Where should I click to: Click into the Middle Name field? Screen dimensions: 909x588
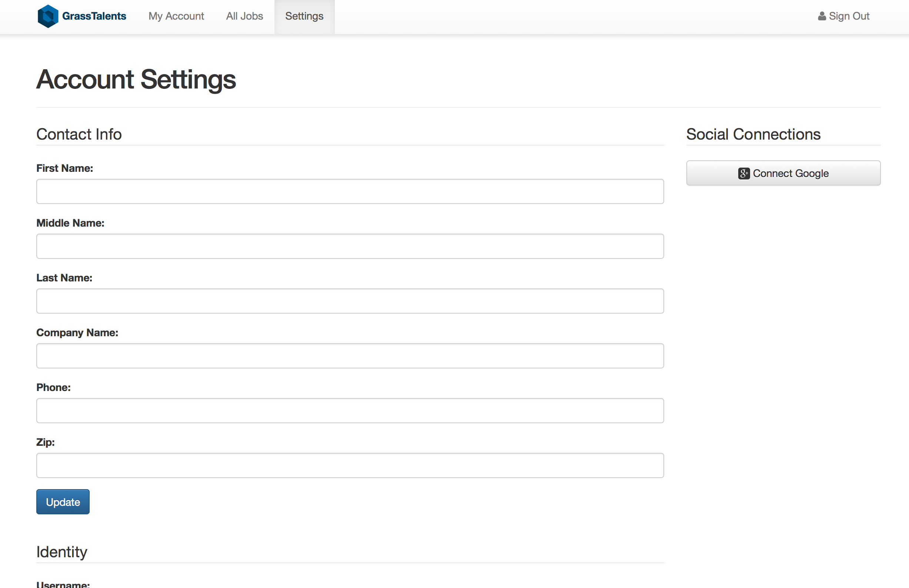[350, 246]
